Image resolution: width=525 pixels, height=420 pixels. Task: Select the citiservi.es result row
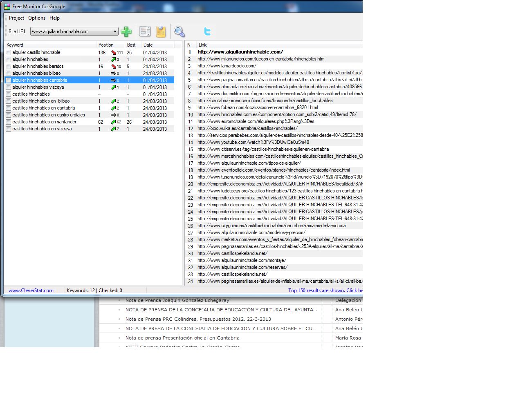[x=274, y=149]
